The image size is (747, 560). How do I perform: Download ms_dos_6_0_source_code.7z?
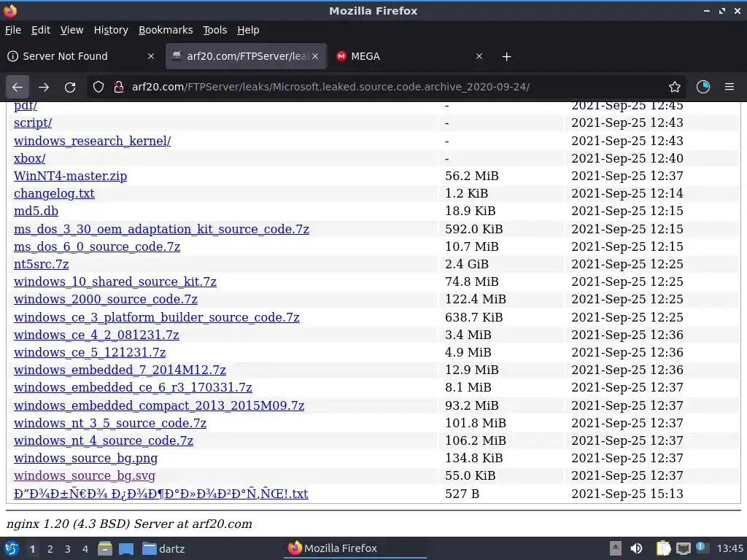[97, 246]
